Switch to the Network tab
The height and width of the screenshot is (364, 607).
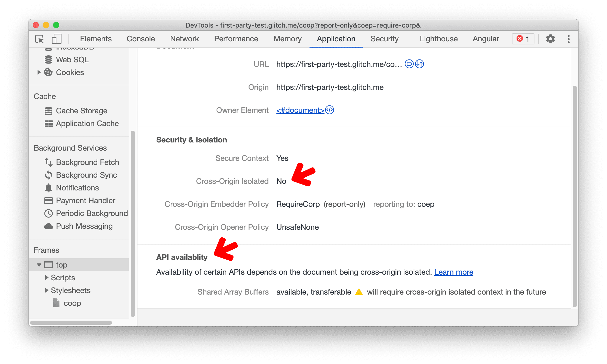pos(182,39)
